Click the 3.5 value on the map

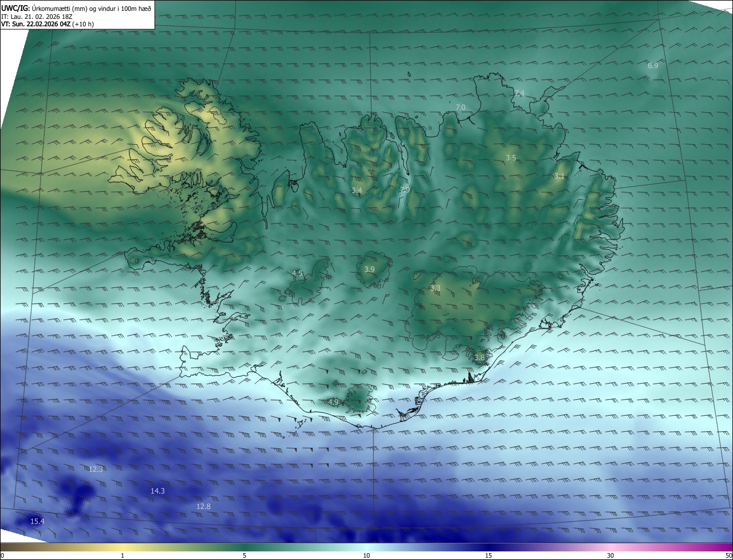point(511,157)
